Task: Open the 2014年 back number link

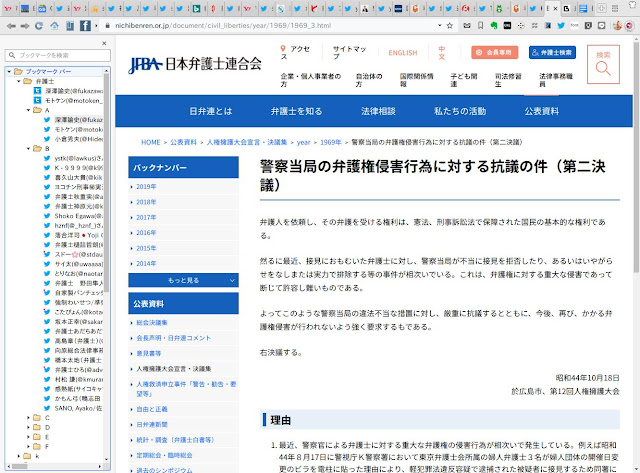Action: point(146,264)
